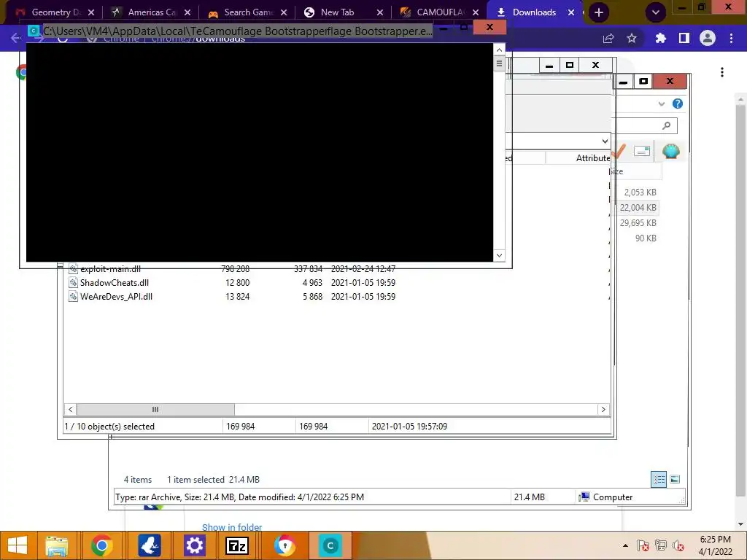The width and height of the screenshot is (747, 560).
Task: Click the blue seashell ribbon icon in Explorer
Action: [x=671, y=152]
